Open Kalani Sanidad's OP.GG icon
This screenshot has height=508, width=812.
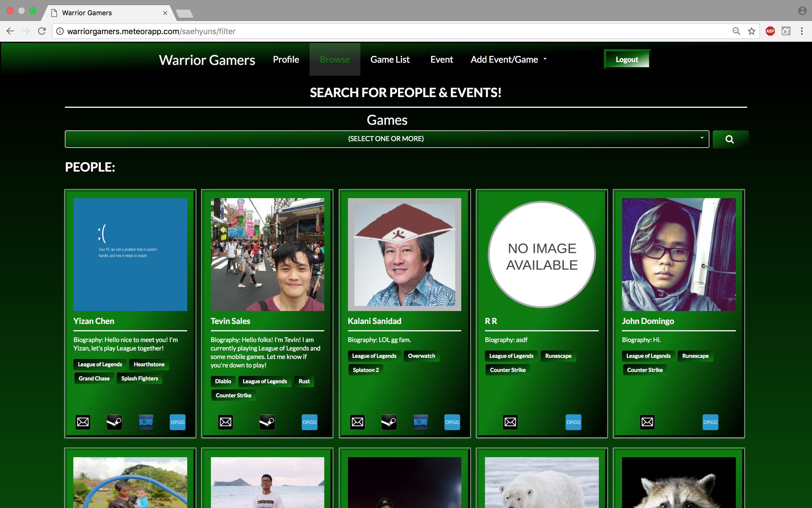click(452, 422)
